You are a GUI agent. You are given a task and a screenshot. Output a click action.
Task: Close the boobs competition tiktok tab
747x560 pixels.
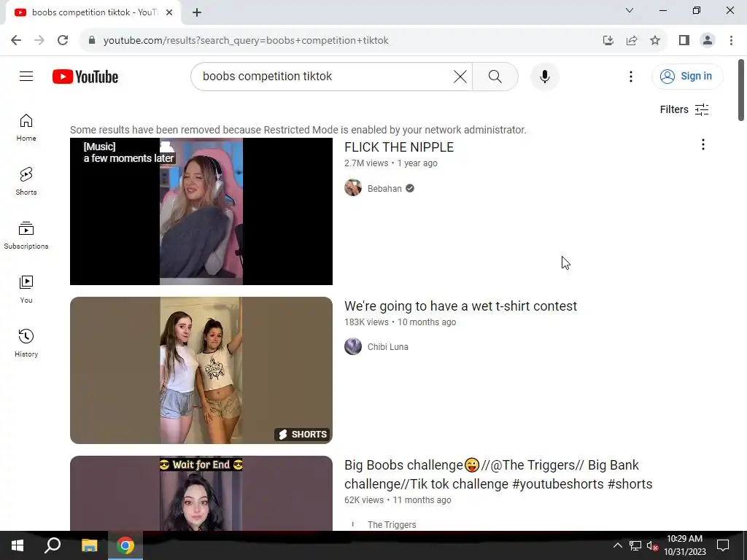[169, 12]
